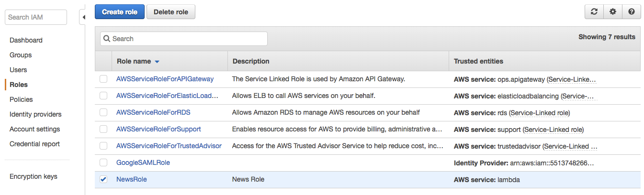The width and height of the screenshot is (644, 195).
Task: Toggle the Role name sort arrow
Action: tap(157, 62)
